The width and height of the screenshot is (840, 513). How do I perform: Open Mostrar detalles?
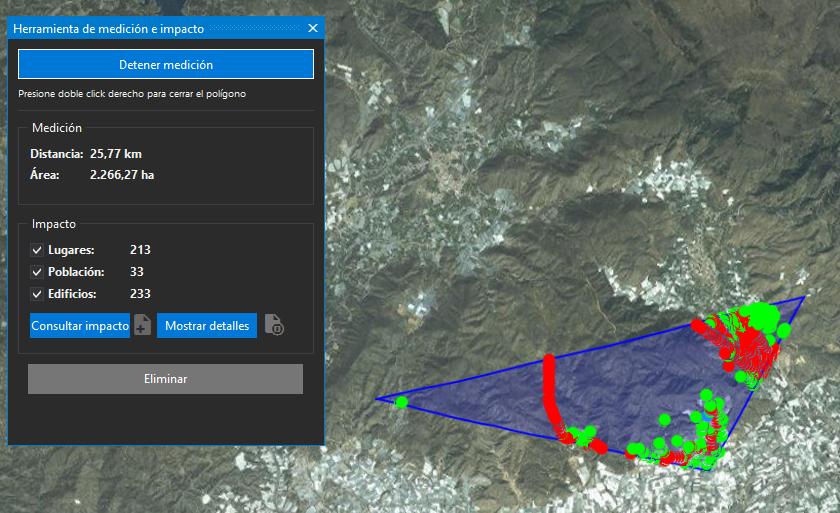tap(207, 326)
